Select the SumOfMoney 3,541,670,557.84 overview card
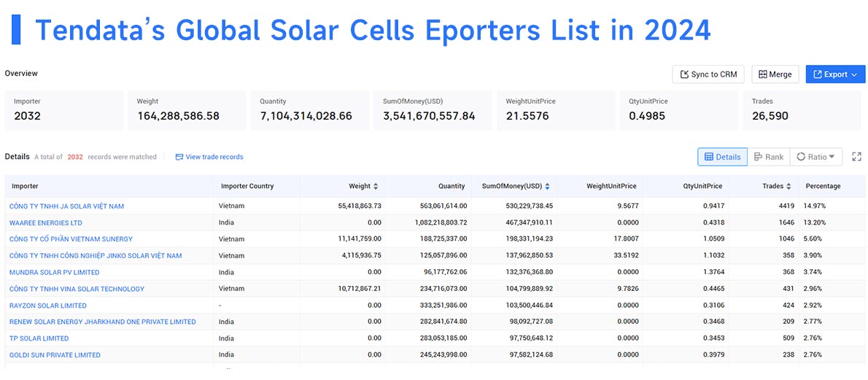The image size is (868, 380). point(433,110)
